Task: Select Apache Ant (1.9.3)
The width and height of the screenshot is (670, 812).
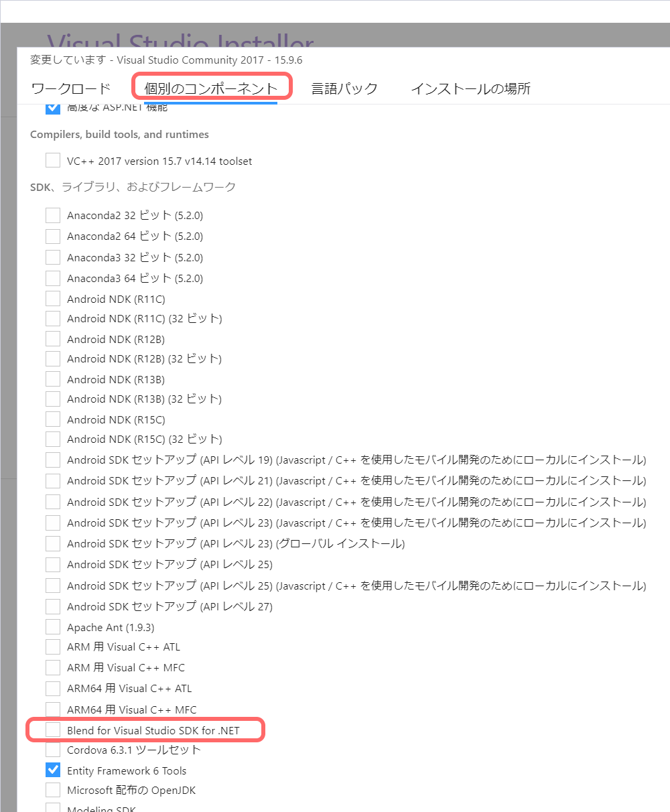Action: 53,627
